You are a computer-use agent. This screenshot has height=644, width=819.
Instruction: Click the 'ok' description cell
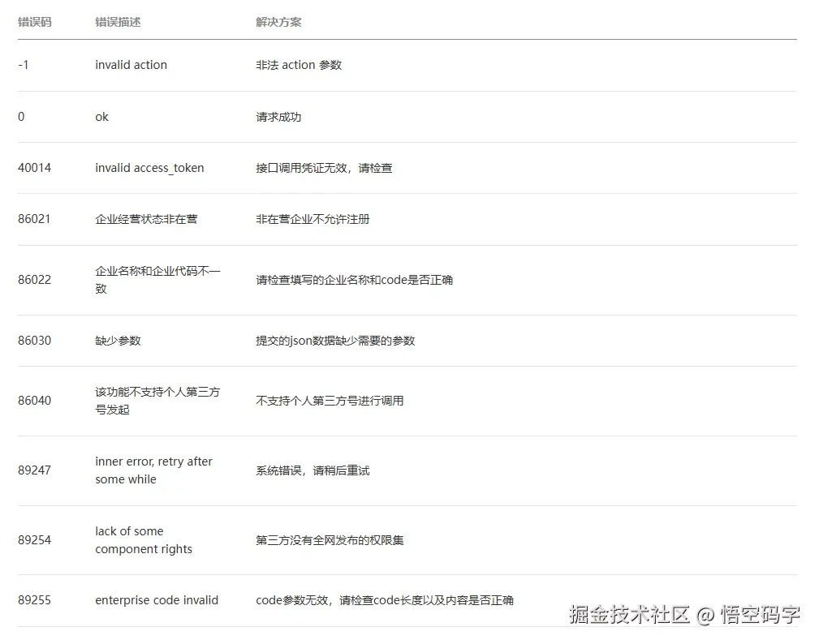(101, 116)
